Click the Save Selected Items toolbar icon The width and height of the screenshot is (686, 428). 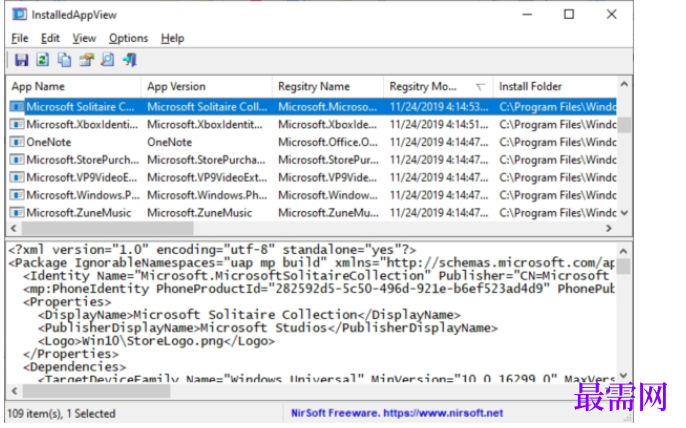(21, 60)
